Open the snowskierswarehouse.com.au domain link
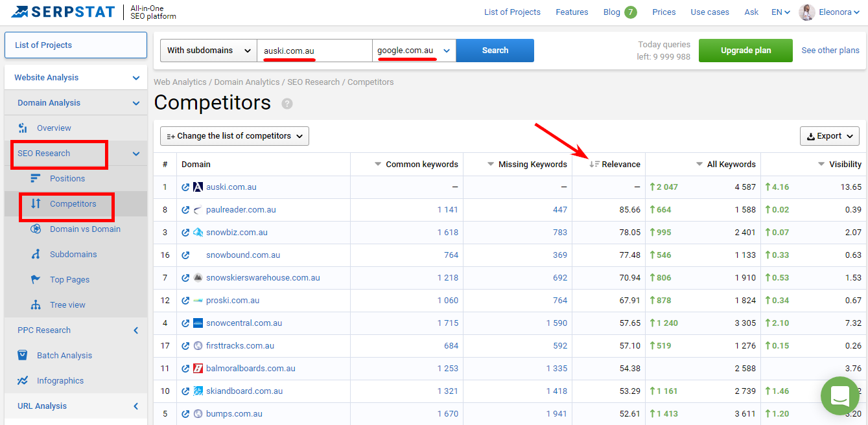 pos(263,278)
